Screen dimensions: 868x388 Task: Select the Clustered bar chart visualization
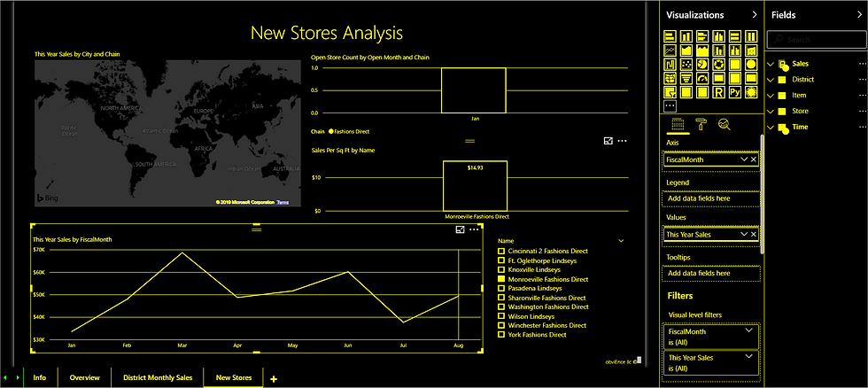pyautogui.click(x=702, y=36)
